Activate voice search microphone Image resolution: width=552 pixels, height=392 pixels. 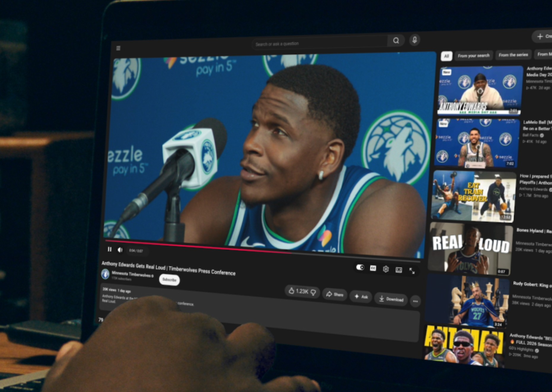point(414,40)
